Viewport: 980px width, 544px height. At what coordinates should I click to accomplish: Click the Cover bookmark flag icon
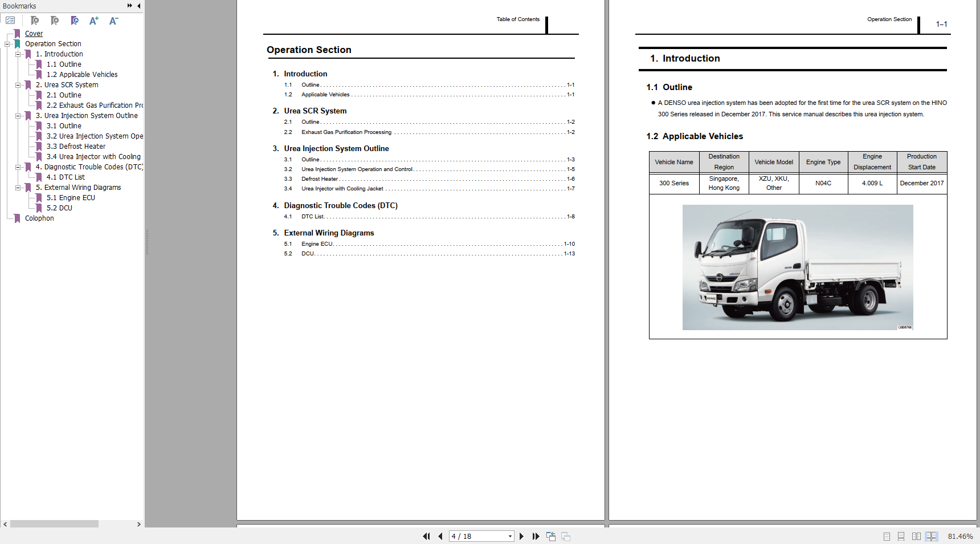pos(17,34)
